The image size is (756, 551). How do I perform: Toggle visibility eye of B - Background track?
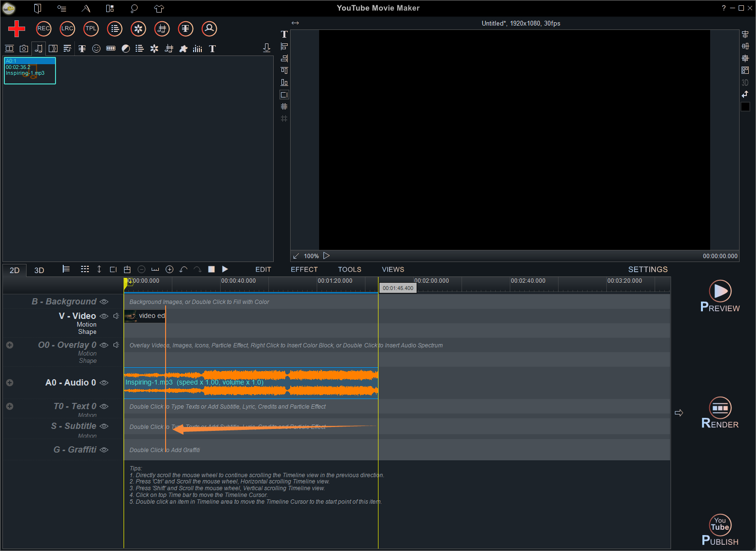[104, 302]
